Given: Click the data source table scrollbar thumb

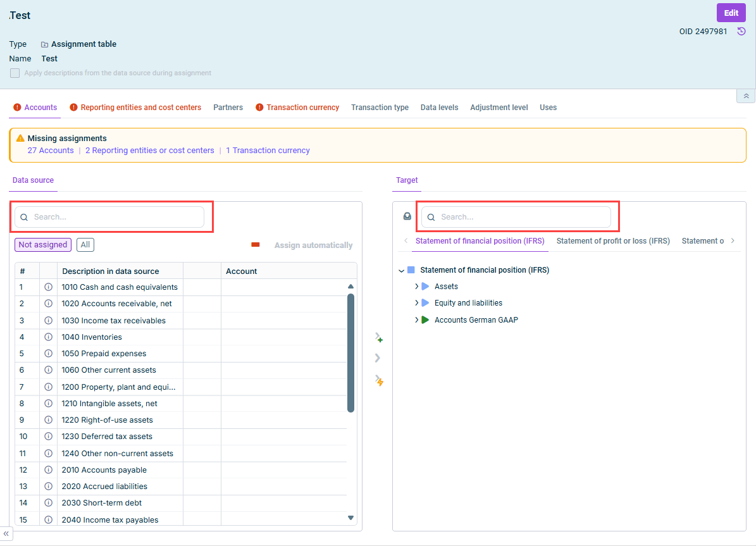Looking at the screenshot, I should [x=350, y=353].
